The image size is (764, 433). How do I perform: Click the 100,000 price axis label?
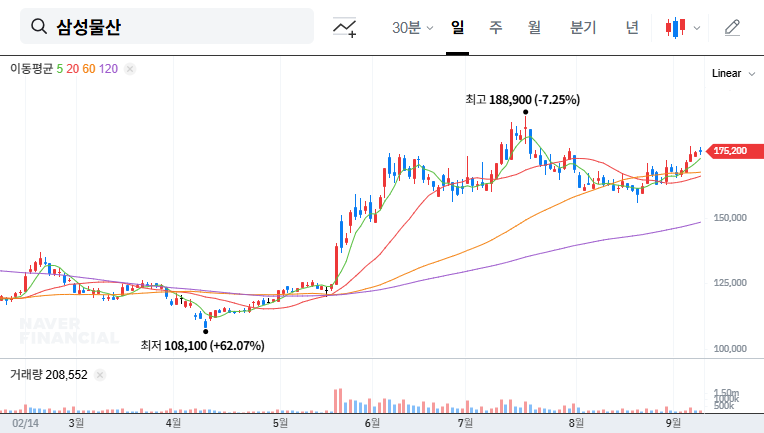(x=730, y=348)
